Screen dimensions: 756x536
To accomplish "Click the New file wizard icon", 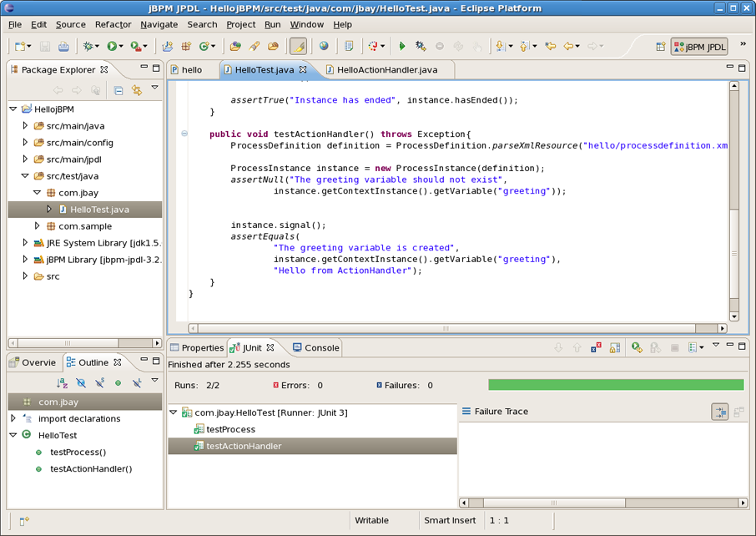I will point(20,47).
